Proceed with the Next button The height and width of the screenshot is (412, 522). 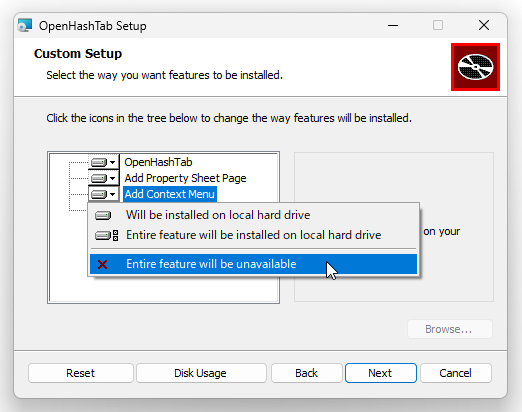point(381,373)
